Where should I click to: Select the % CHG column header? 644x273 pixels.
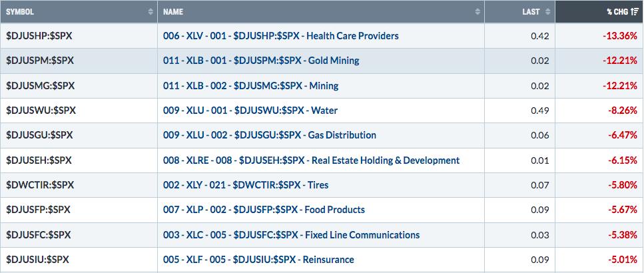coord(599,11)
